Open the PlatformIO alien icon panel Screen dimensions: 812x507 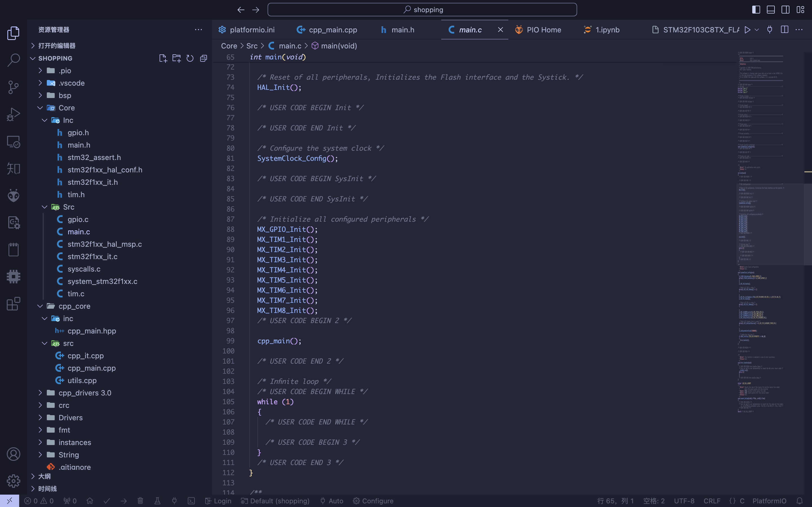point(14,195)
